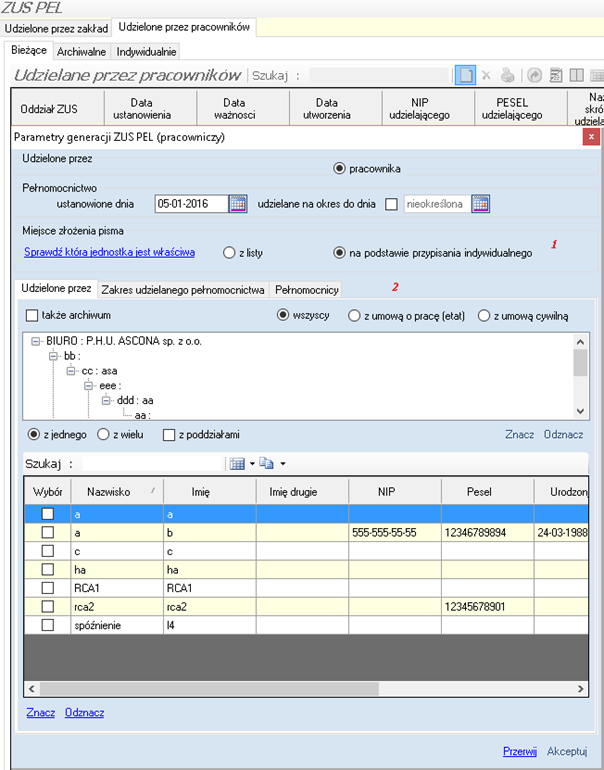Open dropdown arrow next to copy icon

click(283, 464)
